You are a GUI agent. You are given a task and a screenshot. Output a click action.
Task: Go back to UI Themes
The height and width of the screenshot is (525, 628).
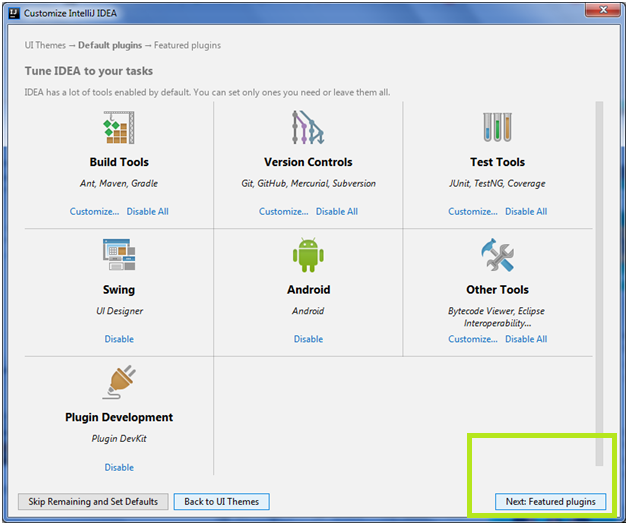221,501
